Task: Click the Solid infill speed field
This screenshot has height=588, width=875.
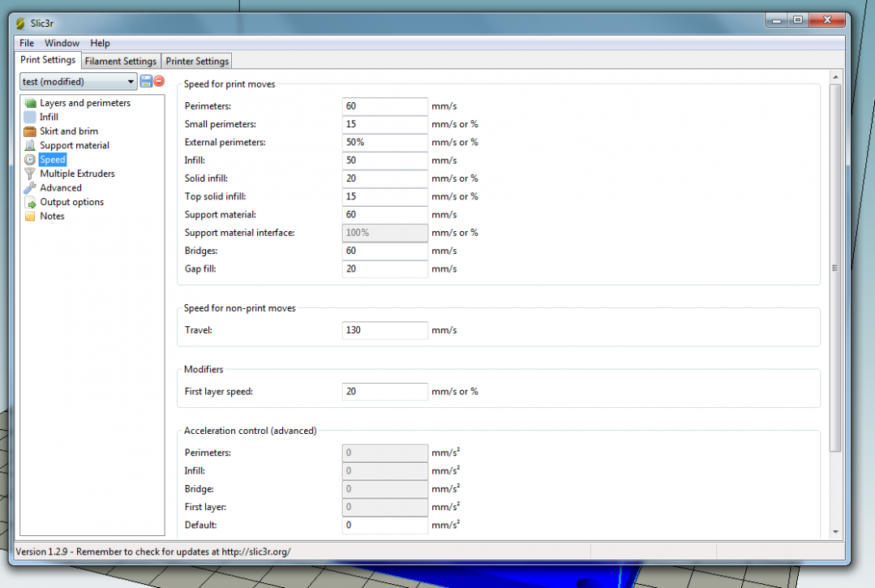Action: [385, 178]
